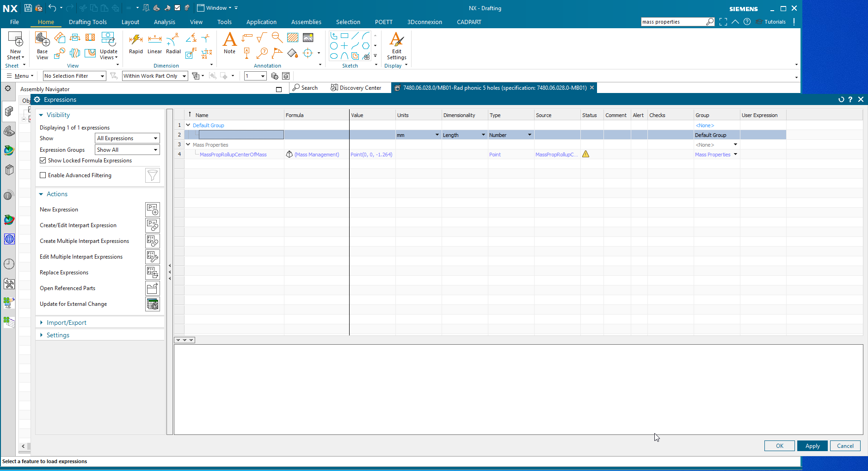This screenshot has width=868, height=471.
Task: Open the Expression Groups Show All dropdown
Action: point(128,150)
